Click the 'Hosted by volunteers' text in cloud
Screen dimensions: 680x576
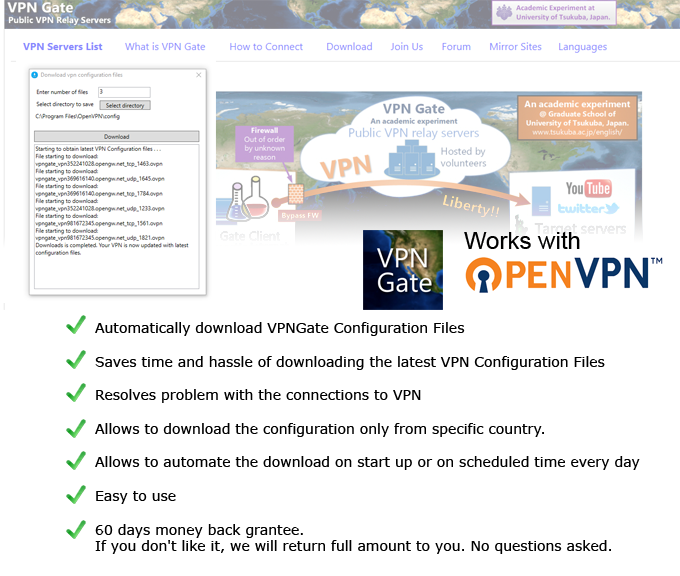(463, 157)
